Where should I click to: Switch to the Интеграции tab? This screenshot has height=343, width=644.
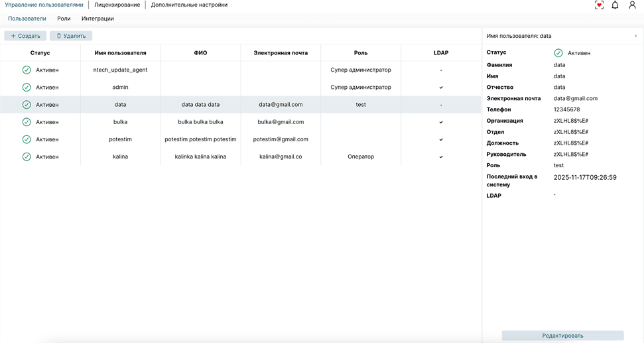click(x=97, y=19)
